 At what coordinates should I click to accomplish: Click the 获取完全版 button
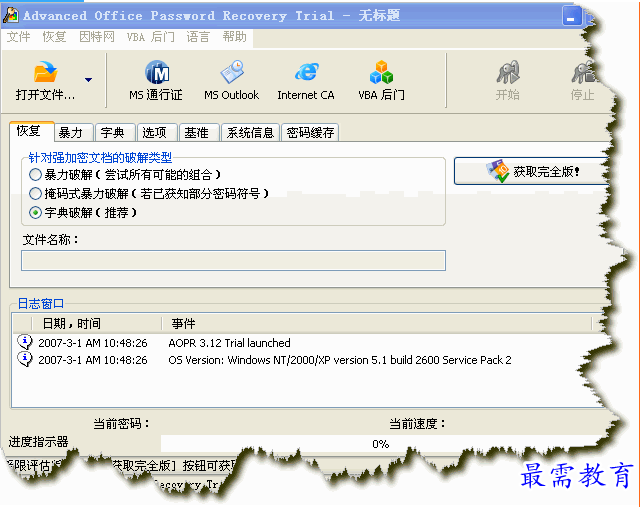pyautogui.click(x=531, y=171)
